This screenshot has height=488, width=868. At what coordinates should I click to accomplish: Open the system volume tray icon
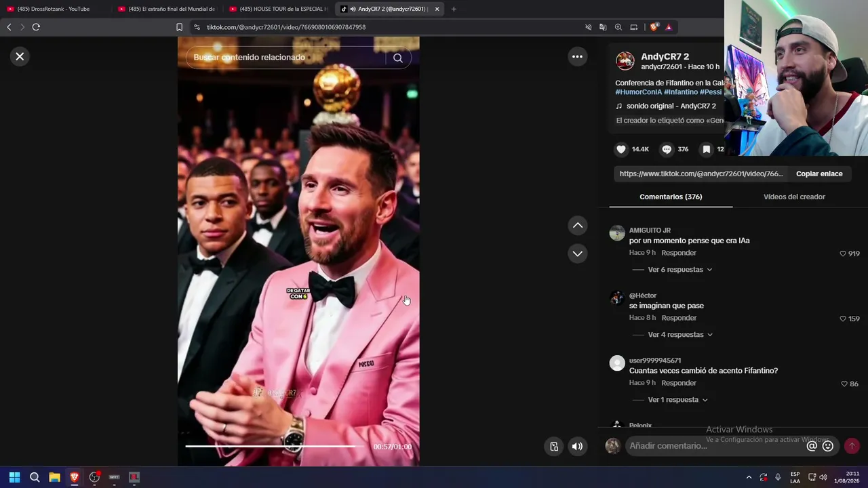coord(823,477)
